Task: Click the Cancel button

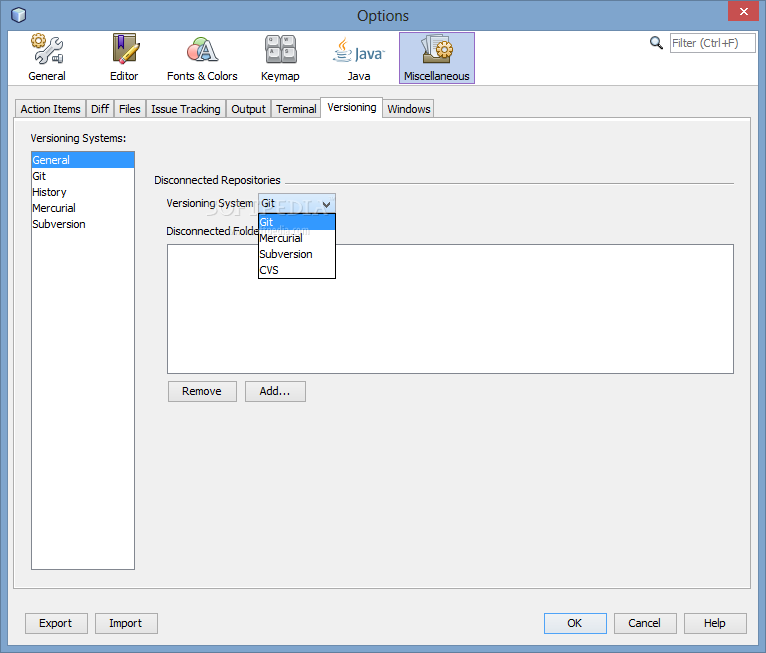Action: click(x=645, y=623)
